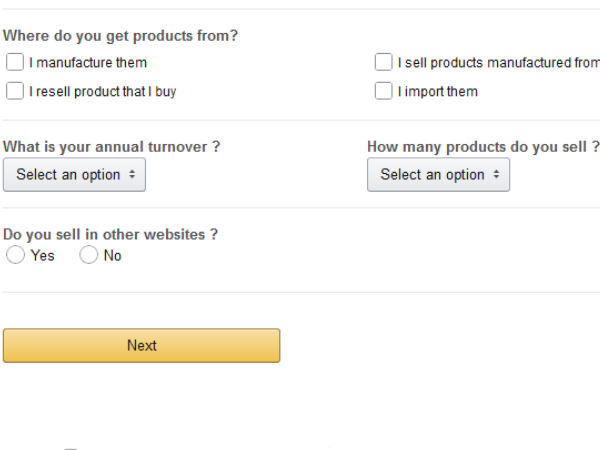Click the arrow icon on turnover dropdown

click(132, 175)
